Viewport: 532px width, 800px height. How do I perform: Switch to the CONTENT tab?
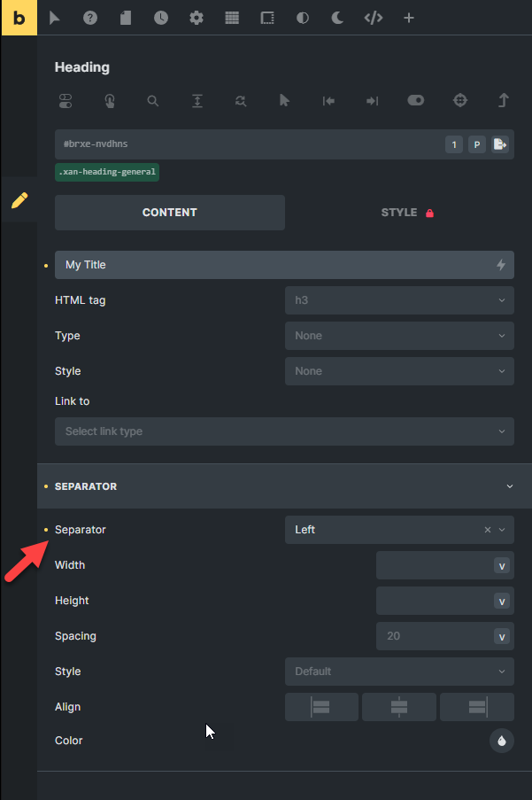click(x=169, y=212)
